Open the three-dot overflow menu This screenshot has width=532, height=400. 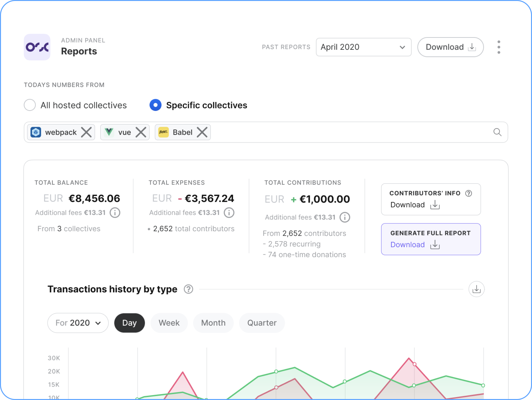[x=499, y=47]
